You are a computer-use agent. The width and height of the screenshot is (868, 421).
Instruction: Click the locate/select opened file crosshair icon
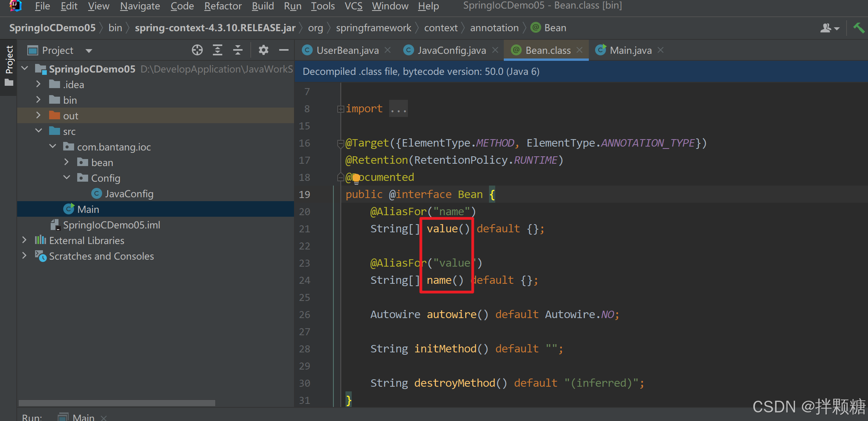click(x=197, y=50)
